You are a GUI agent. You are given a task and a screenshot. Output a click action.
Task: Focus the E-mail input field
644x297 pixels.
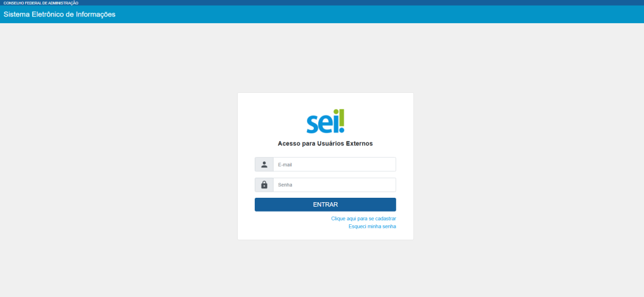pos(335,165)
